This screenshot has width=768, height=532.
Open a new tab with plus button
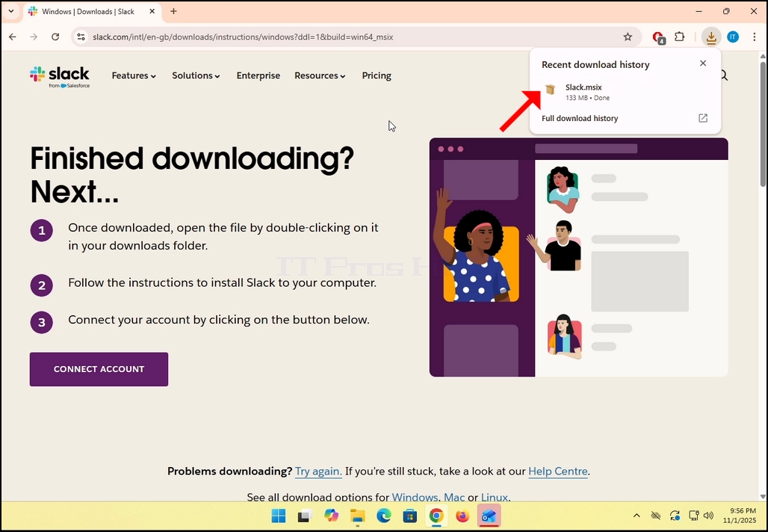click(173, 11)
